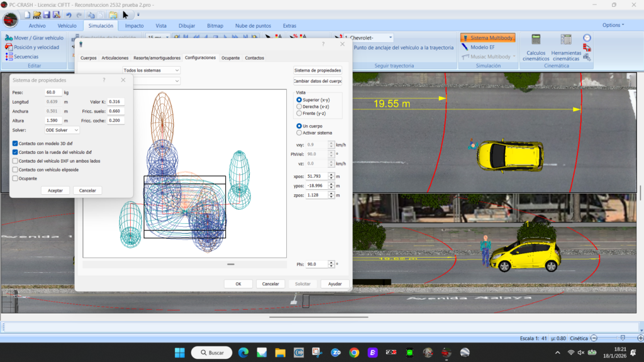Enable Contacto con vehículo elipsoide
The width and height of the screenshot is (644, 362).
(x=15, y=170)
